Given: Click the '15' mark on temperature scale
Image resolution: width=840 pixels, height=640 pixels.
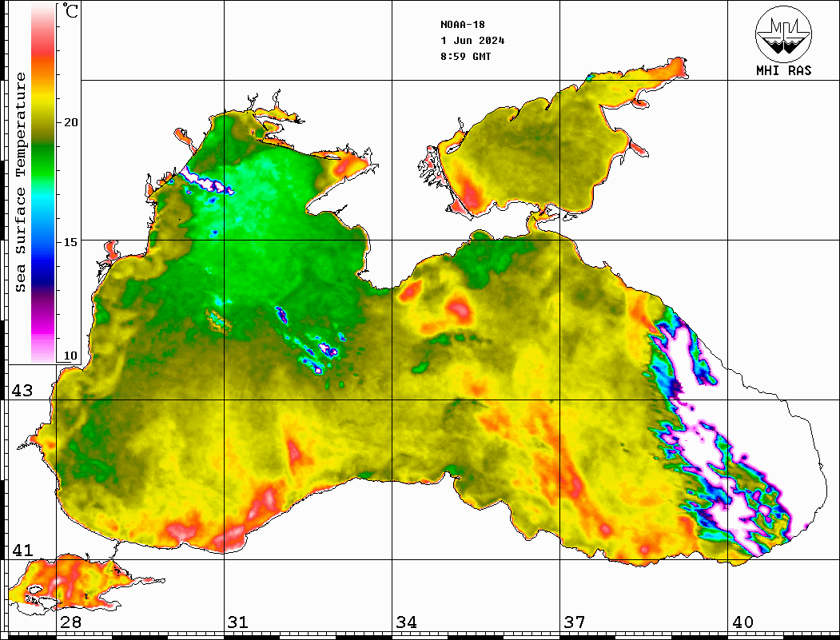Looking at the screenshot, I should tap(70, 241).
